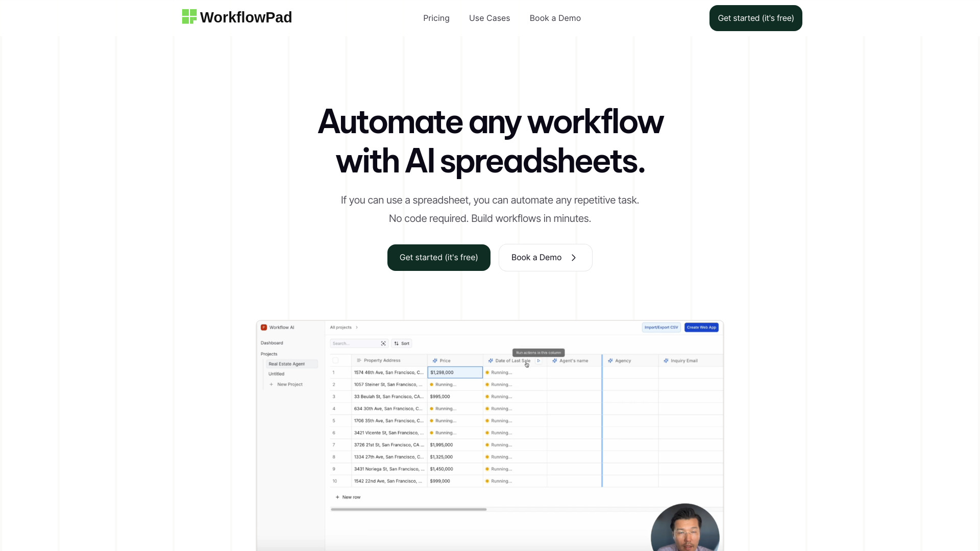Click the Create Web App button icon
This screenshot has height=551, width=980.
click(x=701, y=327)
